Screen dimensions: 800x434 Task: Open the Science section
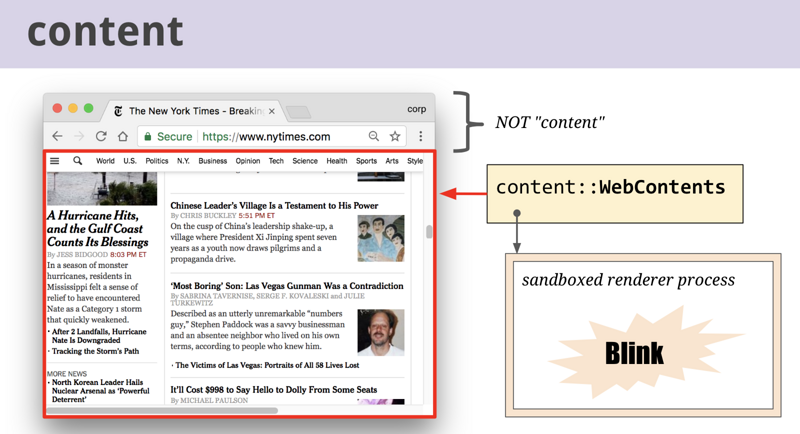coord(305,161)
